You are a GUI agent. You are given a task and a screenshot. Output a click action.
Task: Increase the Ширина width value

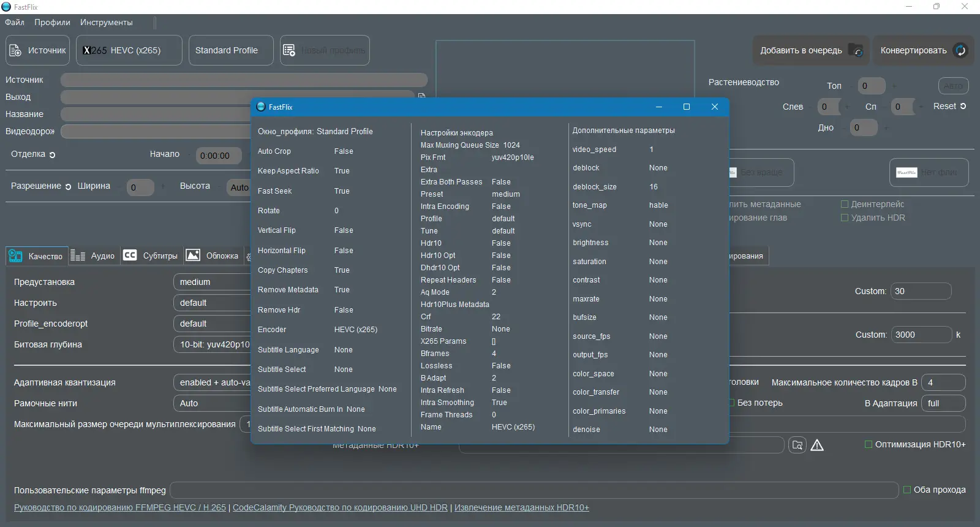pos(163,186)
